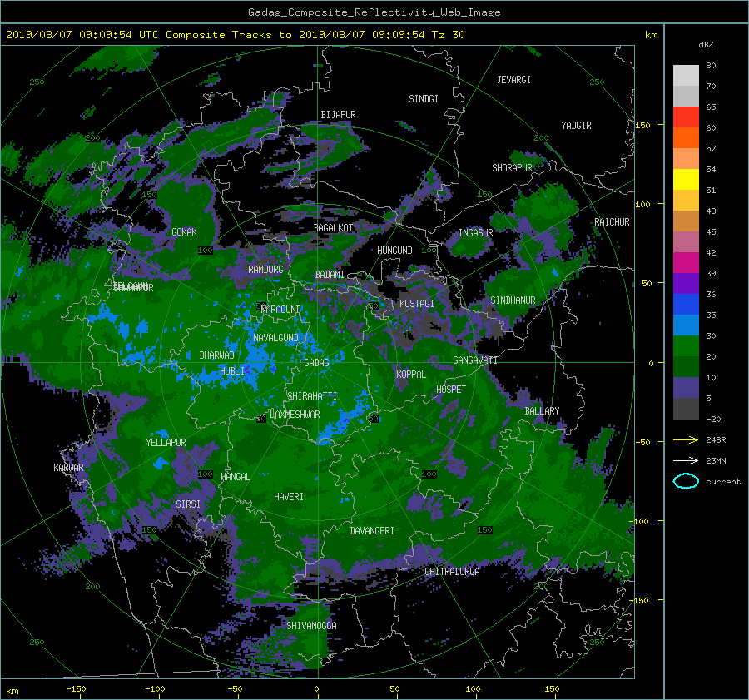Click the dBZ legend heading
This screenshot has height=700, width=749.
(706, 44)
